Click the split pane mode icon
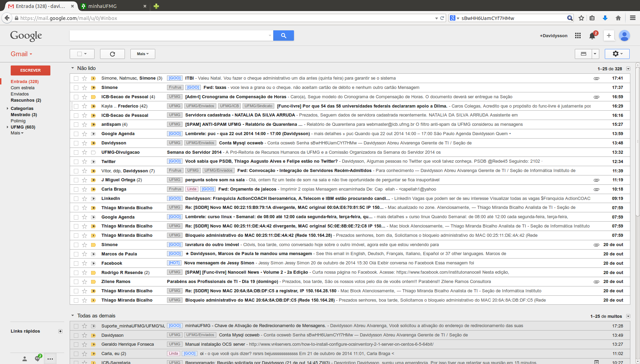The height and width of the screenshot is (364, 640). tap(583, 54)
